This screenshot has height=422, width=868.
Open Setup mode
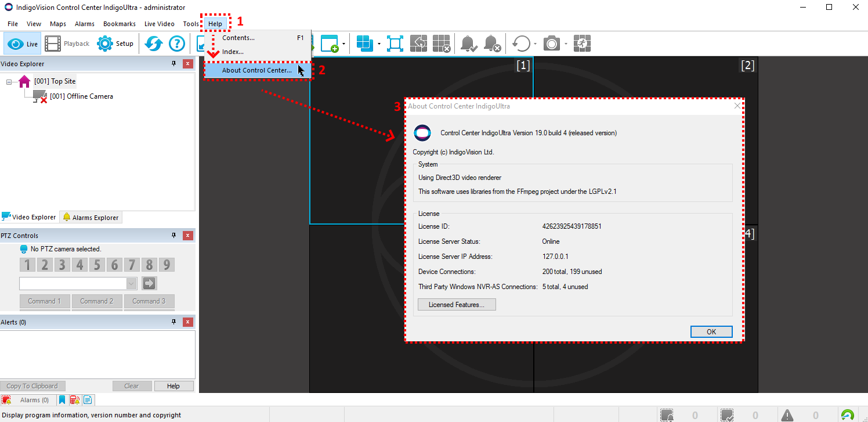click(x=115, y=43)
